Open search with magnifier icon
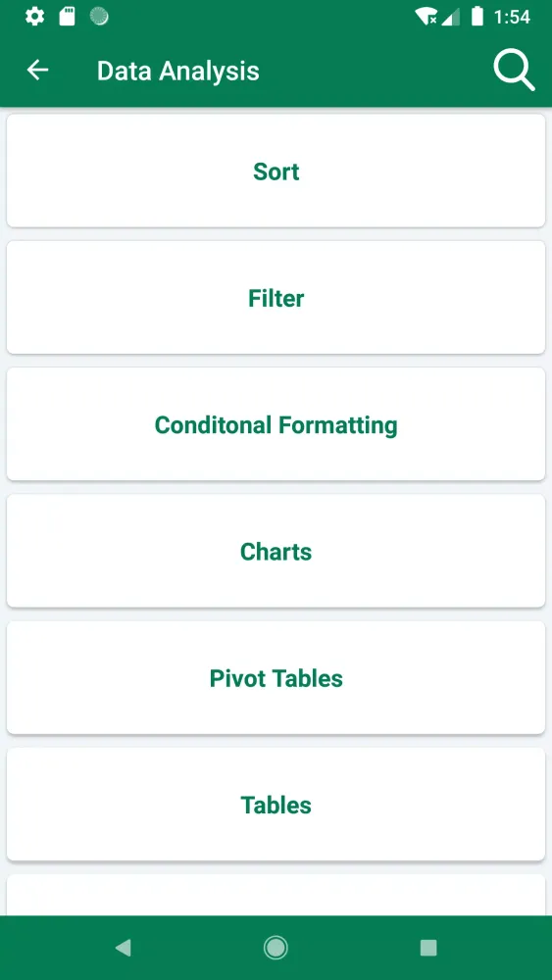 [x=514, y=70]
